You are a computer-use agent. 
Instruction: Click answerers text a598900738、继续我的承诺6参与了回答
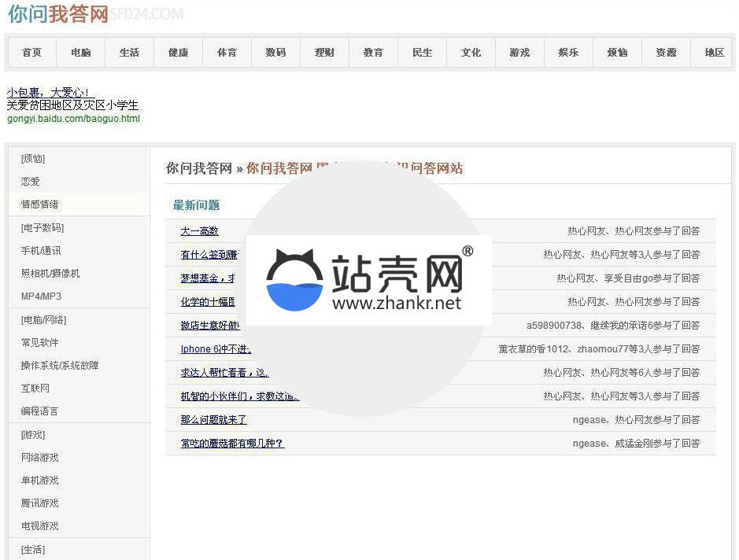click(613, 326)
